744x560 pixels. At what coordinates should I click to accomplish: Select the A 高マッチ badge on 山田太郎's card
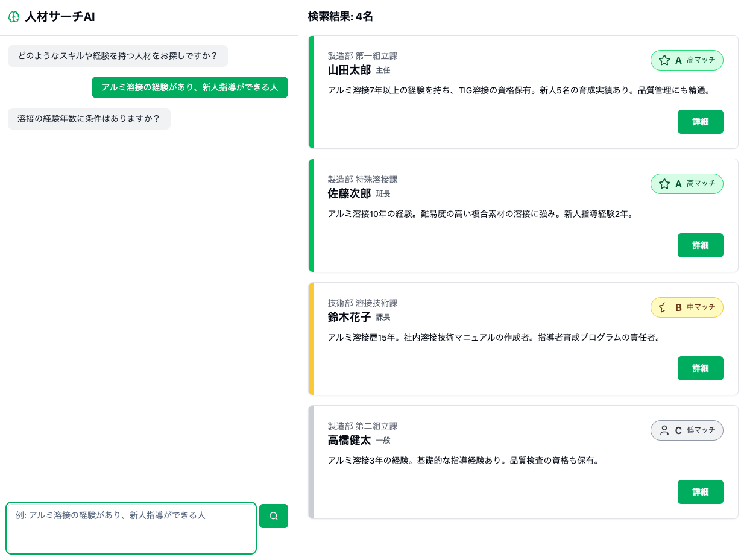click(x=687, y=60)
